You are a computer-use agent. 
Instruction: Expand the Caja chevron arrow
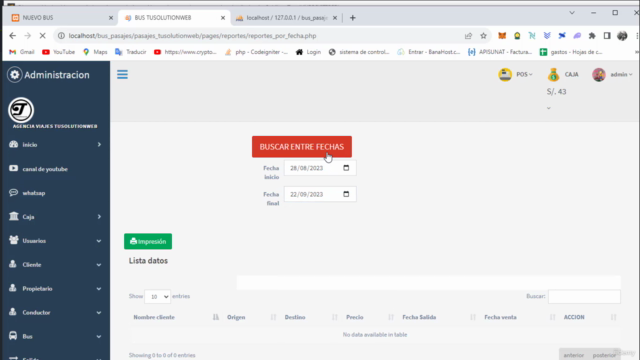[99, 217]
